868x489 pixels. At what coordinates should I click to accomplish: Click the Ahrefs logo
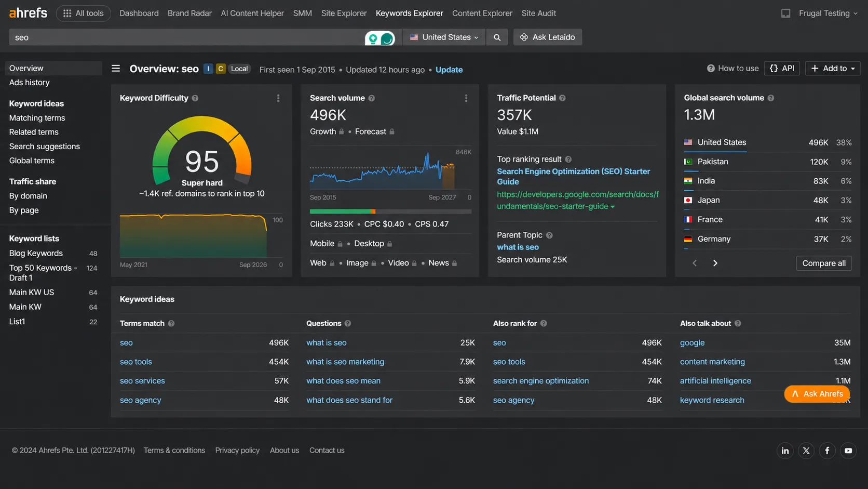28,13
